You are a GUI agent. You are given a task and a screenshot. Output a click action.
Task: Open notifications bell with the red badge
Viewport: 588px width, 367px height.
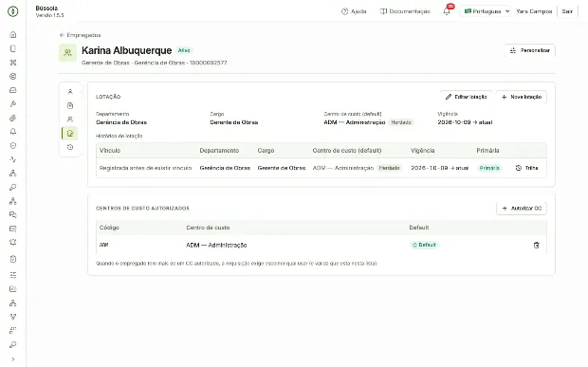(447, 11)
